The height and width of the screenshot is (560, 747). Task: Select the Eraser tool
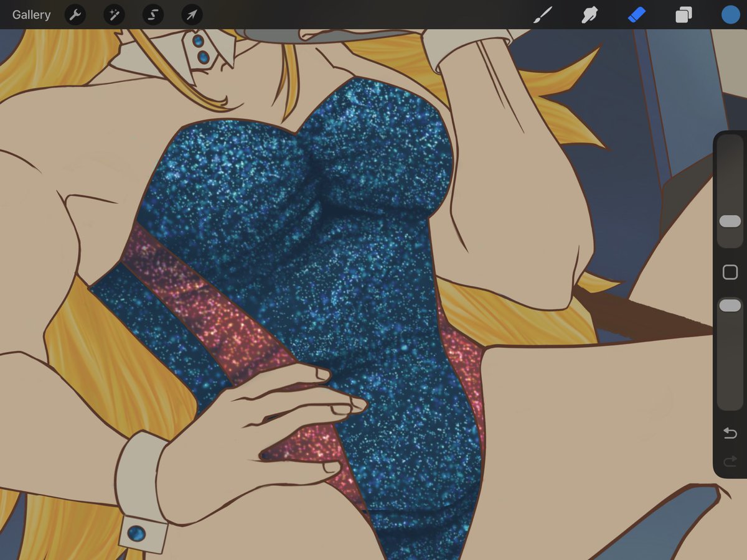pos(637,15)
